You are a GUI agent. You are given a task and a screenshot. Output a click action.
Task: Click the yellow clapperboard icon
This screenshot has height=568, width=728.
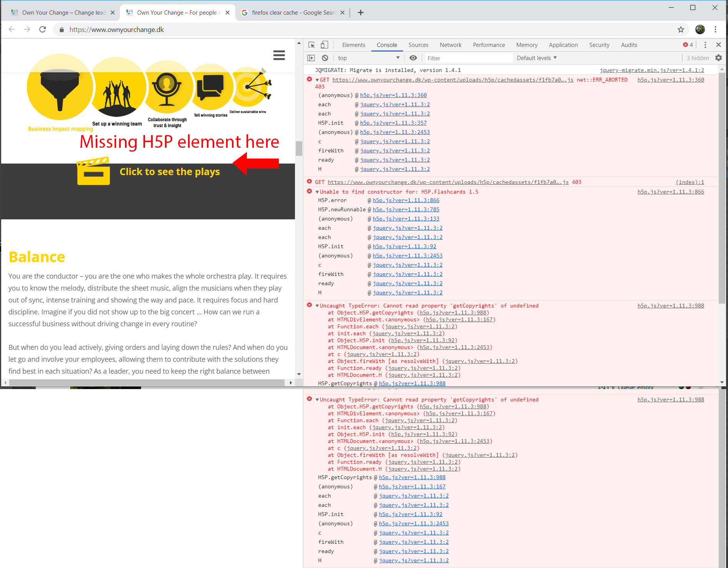coord(93,171)
